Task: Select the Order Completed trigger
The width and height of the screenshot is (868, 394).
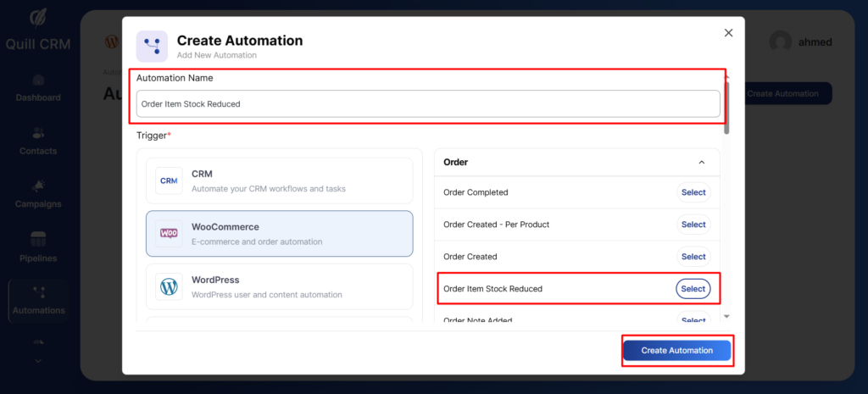Action: 693,192
